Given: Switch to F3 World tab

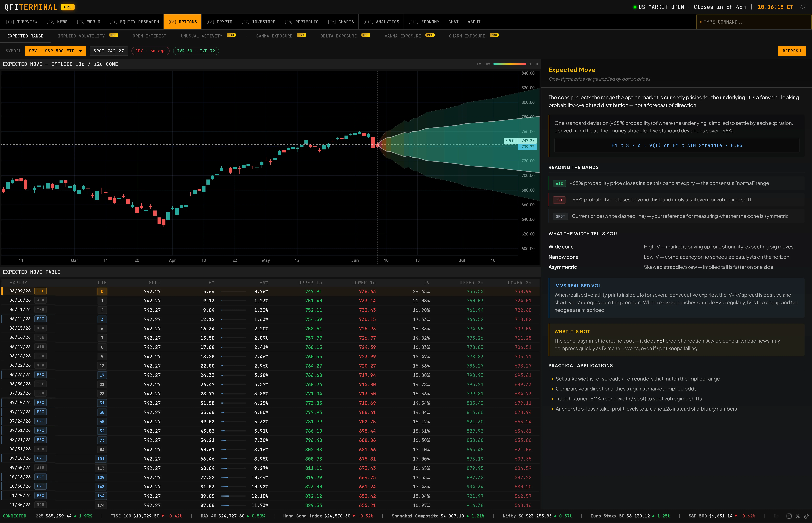Looking at the screenshot, I should (88, 22).
